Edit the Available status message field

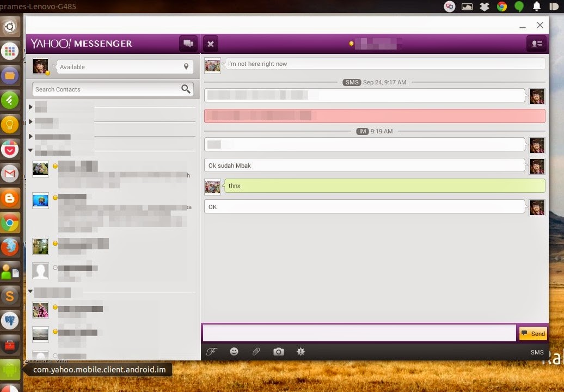click(x=125, y=67)
